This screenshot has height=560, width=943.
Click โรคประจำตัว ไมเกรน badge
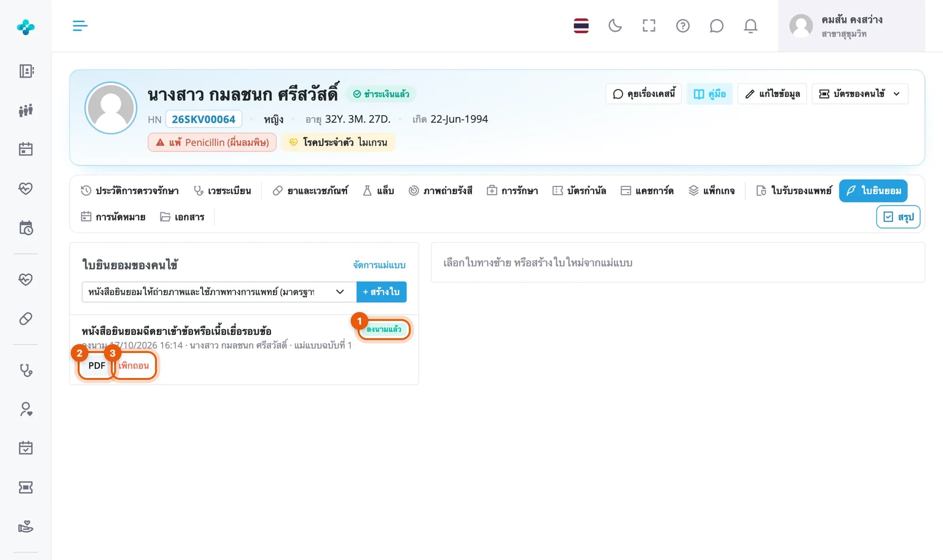coord(338,142)
